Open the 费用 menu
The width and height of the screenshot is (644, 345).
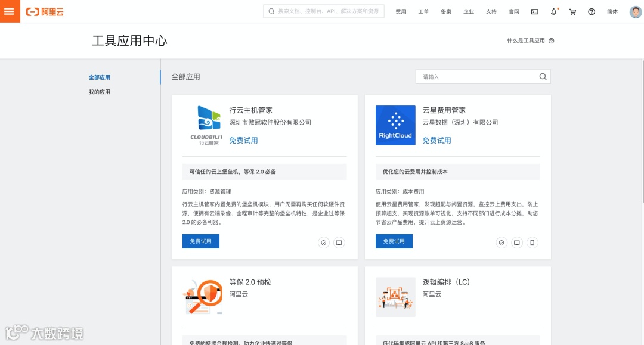click(401, 11)
